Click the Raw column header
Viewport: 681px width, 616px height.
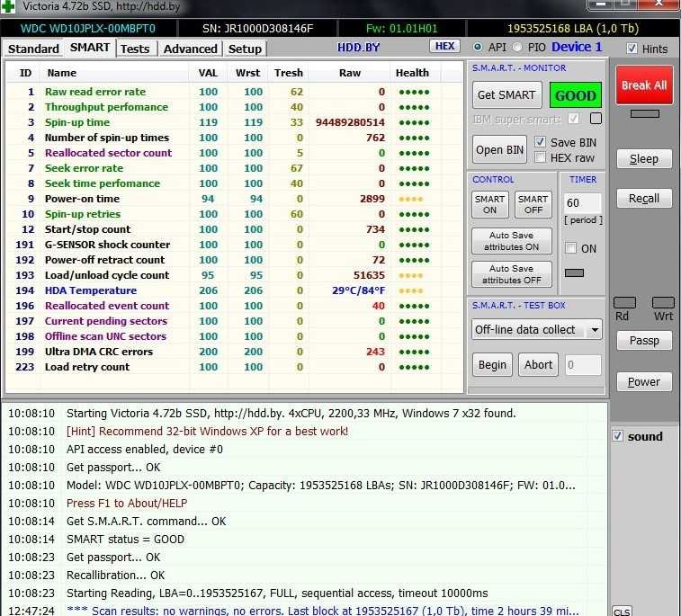tap(350, 73)
